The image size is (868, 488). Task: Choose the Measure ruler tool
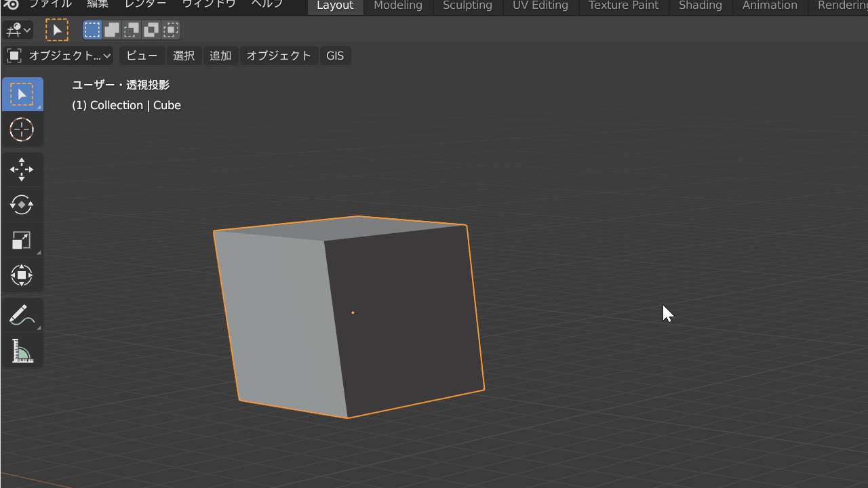pos(22,351)
